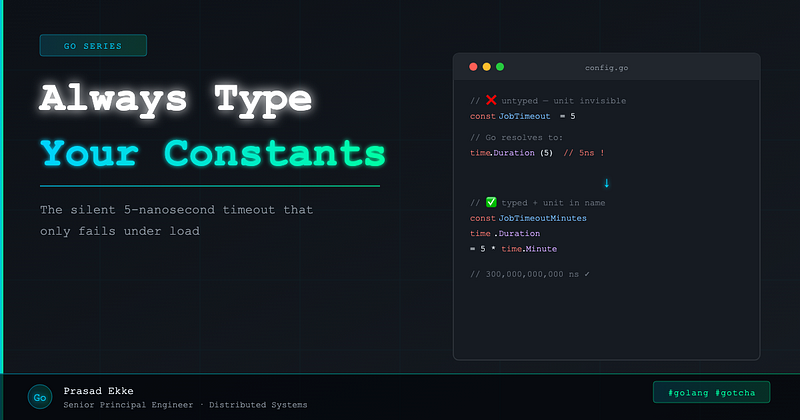Viewport: 800px width, 420px height.
Task: Click the 'time .Duration' line below JobTimeoutMinutes
Action: pyautogui.click(x=505, y=233)
